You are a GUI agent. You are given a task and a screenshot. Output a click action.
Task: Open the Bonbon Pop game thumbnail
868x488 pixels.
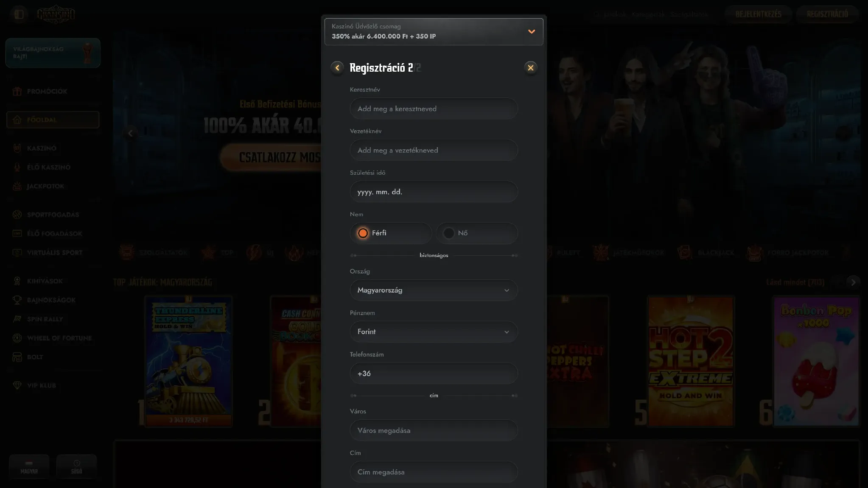click(x=816, y=361)
